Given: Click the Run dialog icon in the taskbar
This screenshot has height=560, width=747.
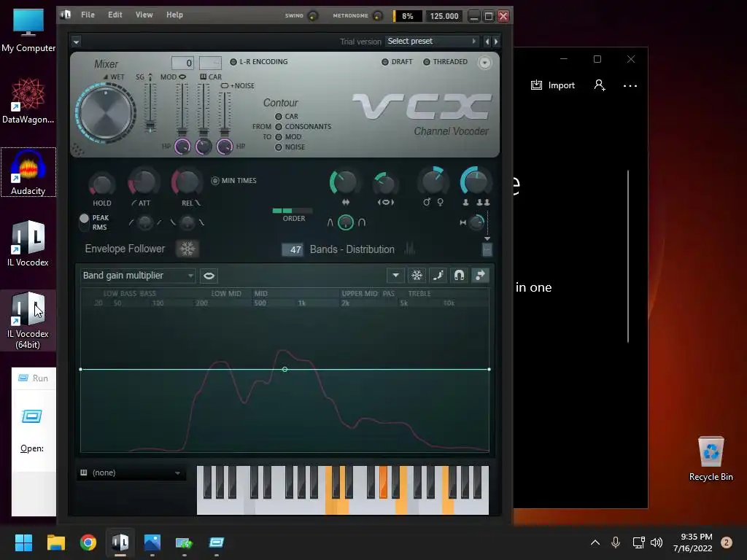Looking at the screenshot, I should [216, 542].
